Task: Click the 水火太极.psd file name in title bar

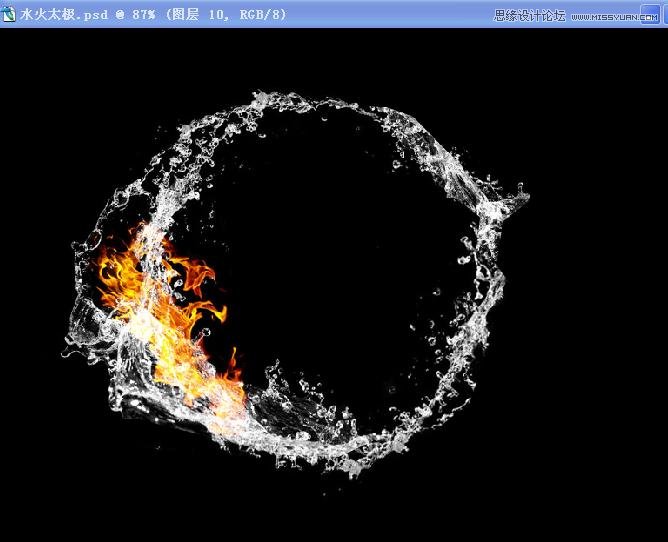Action: coord(62,15)
